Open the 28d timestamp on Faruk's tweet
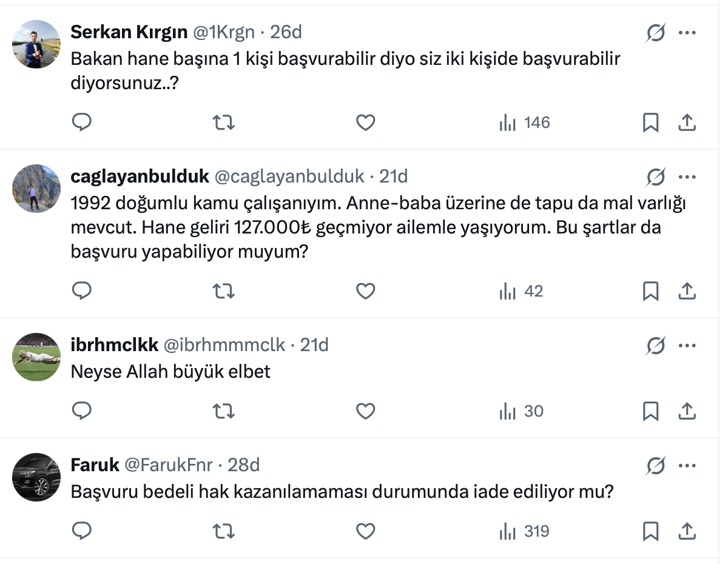This screenshot has height=564, width=728. pyautogui.click(x=244, y=465)
